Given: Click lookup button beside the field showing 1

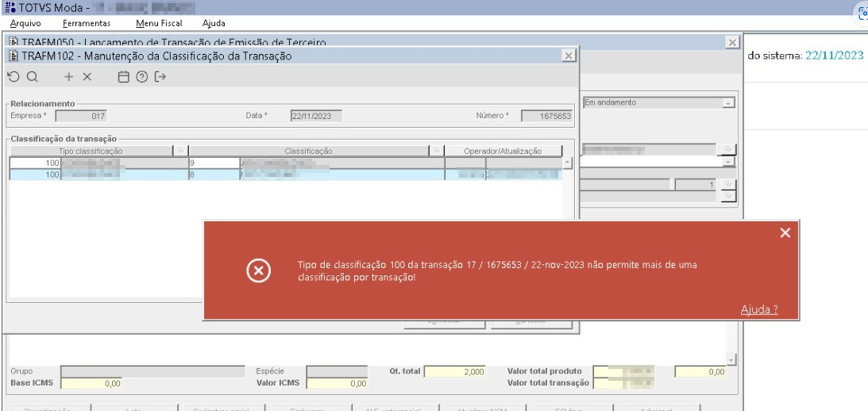Looking at the screenshot, I should click(x=729, y=185).
